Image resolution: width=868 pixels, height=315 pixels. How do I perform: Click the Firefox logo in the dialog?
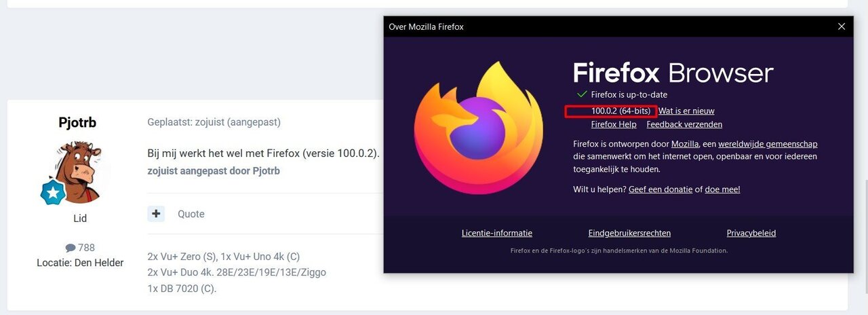478,128
